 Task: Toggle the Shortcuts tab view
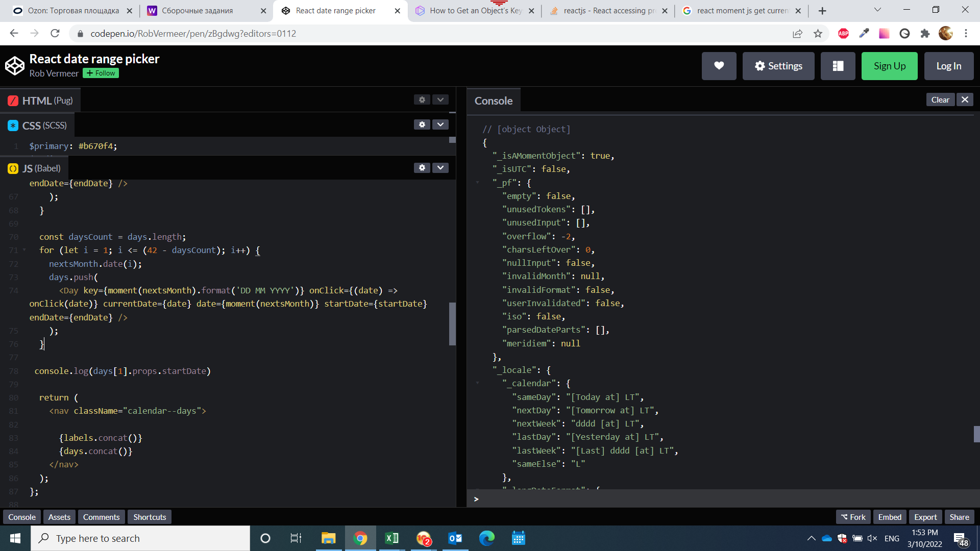[150, 517]
